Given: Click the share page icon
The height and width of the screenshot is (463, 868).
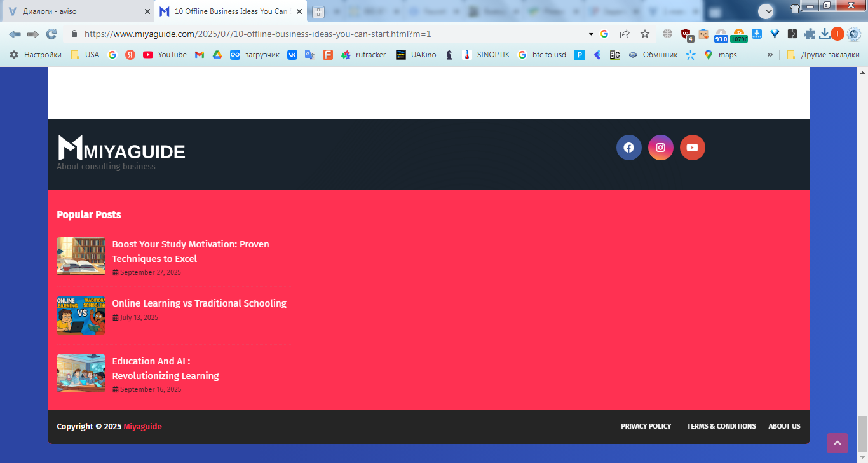Looking at the screenshot, I should (625, 34).
